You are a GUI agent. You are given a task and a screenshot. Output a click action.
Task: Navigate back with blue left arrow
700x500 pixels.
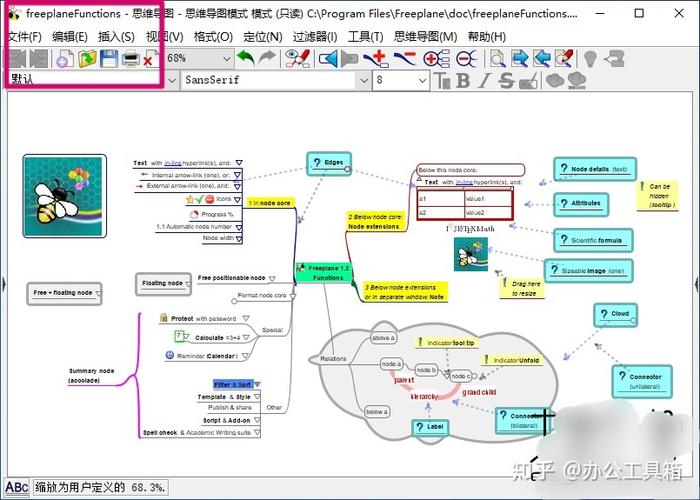pos(329,58)
